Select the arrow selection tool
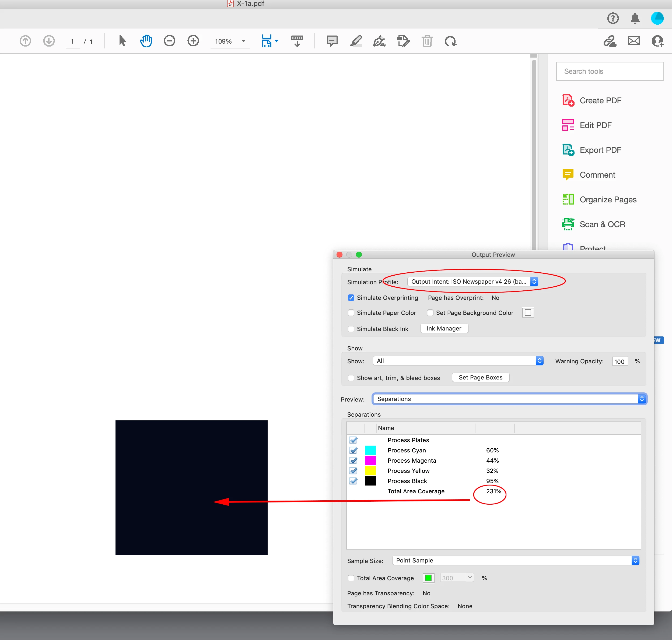 (x=122, y=41)
